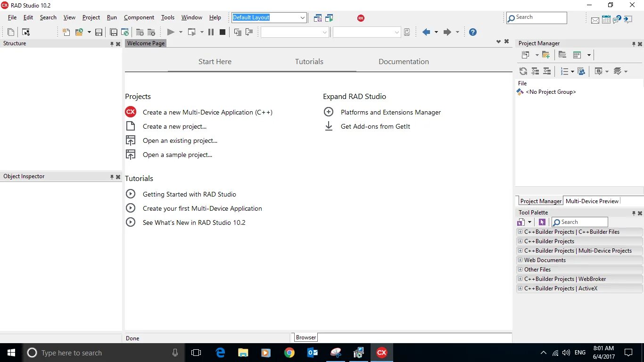Expand the Other Files category
Viewport: 644px width, 362px height.
[520, 270]
